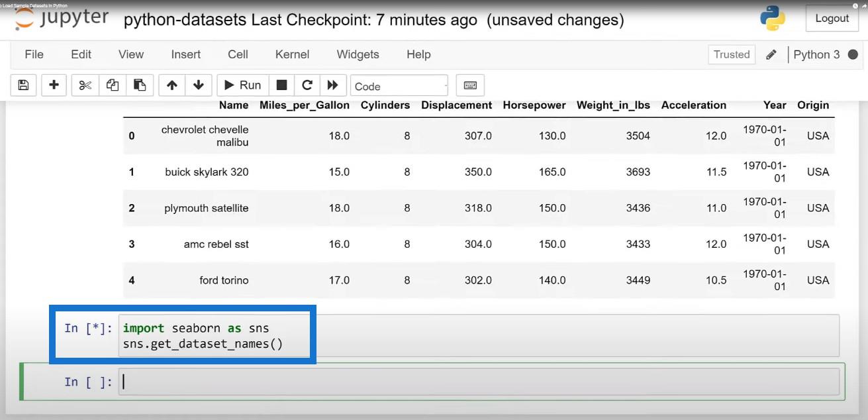Click the Cylinders column header
Image resolution: width=868 pixels, height=420 pixels.
pyautogui.click(x=385, y=105)
